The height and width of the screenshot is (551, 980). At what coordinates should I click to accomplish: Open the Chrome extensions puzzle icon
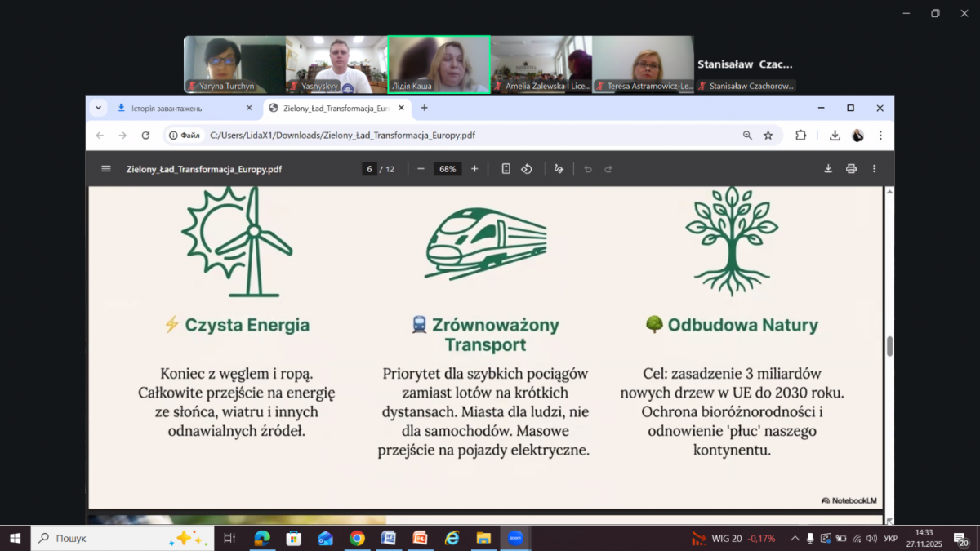[x=800, y=136]
